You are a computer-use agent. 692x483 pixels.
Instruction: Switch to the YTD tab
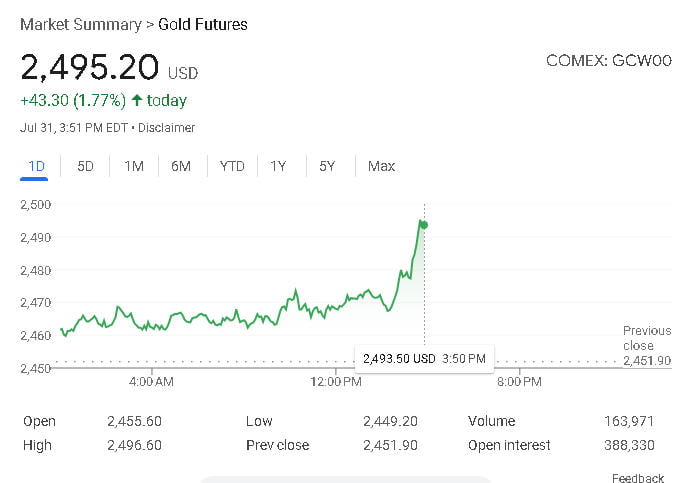pyautogui.click(x=232, y=166)
